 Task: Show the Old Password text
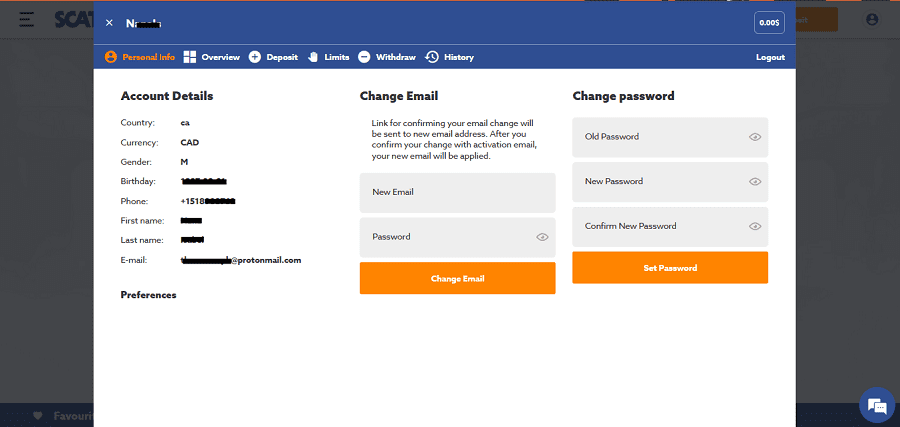tap(755, 137)
